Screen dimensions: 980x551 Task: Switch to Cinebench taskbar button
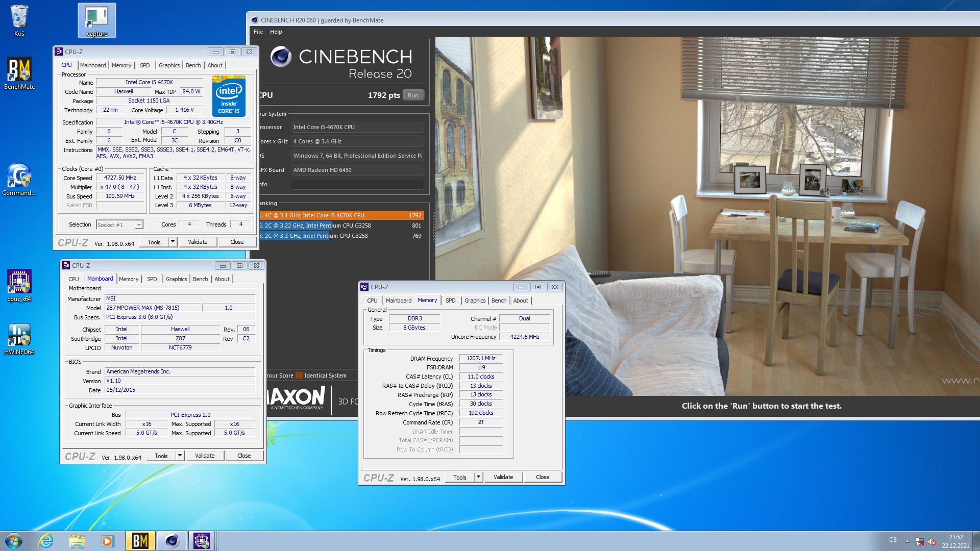point(171,541)
